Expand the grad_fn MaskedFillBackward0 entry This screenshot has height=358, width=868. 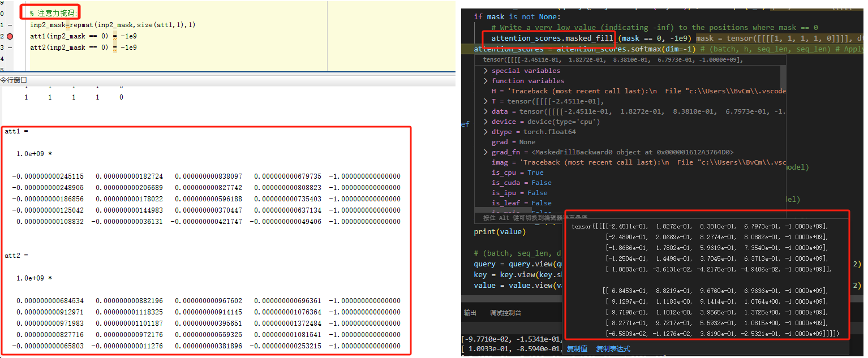pyautogui.click(x=485, y=152)
